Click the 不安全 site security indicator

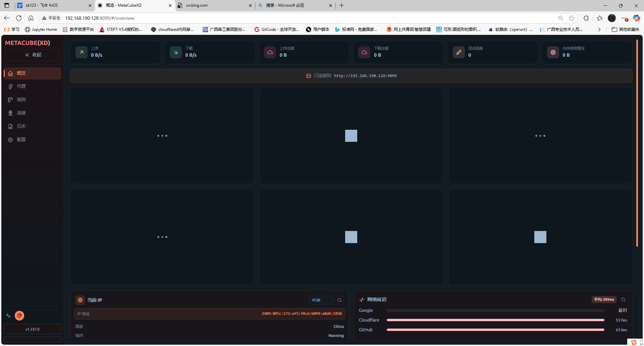point(51,18)
